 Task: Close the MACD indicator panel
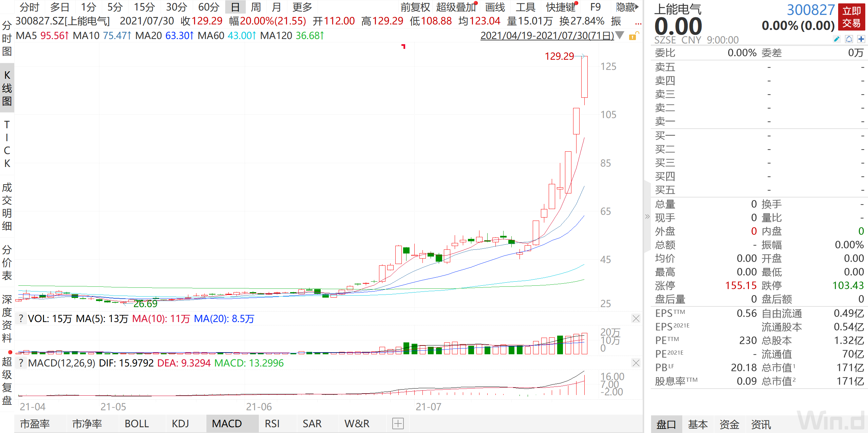click(636, 363)
